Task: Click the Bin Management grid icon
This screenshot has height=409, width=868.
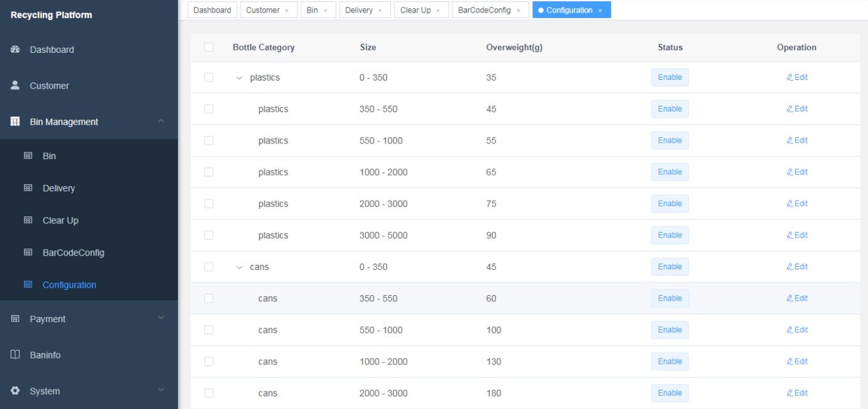Action: (x=16, y=122)
